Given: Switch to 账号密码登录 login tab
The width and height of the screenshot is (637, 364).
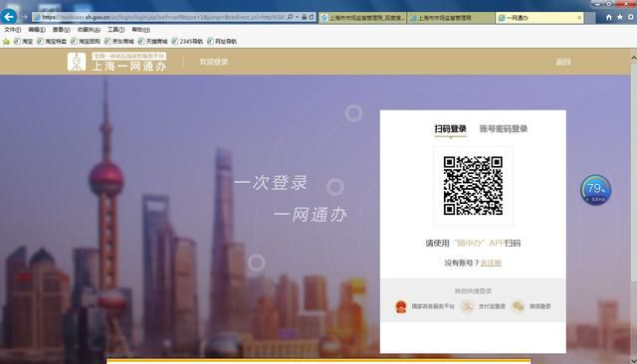Looking at the screenshot, I should (503, 129).
